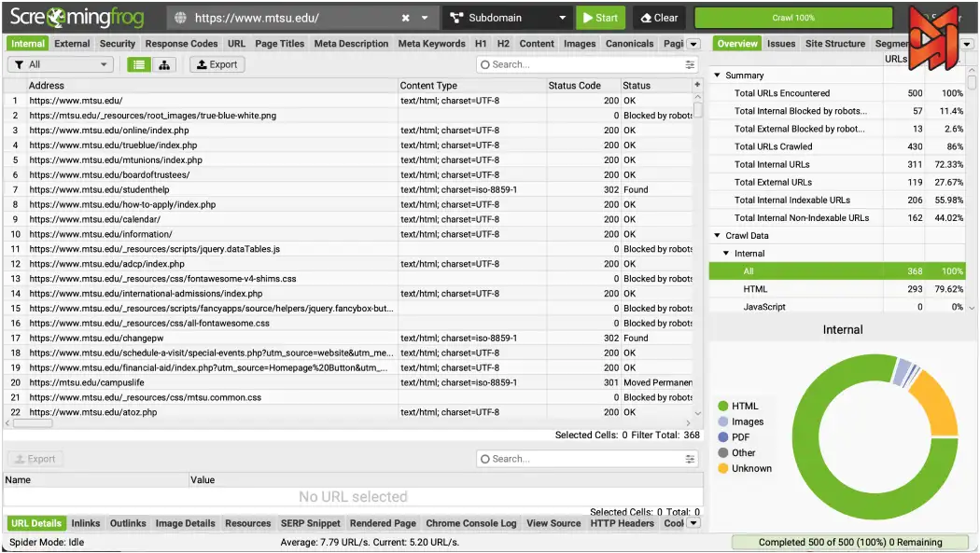
Task: Open the Meta Description tab
Action: coord(351,44)
